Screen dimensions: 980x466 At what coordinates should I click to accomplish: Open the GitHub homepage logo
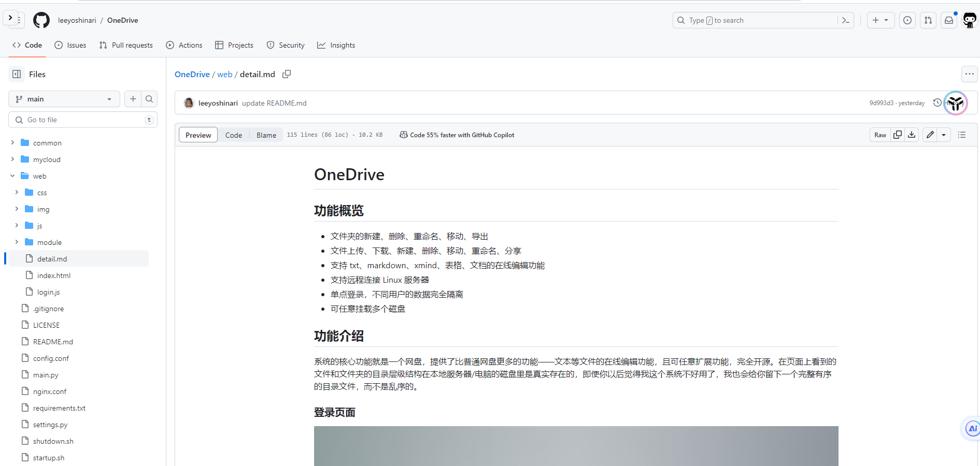pos(41,20)
